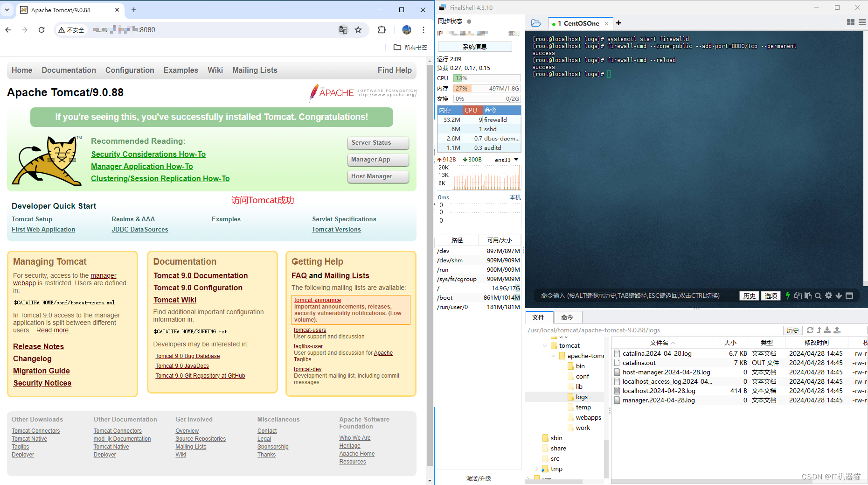Click 激活/升级 at FinalShell bottom
The height and width of the screenshot is (485, 868).
(479, 478)
